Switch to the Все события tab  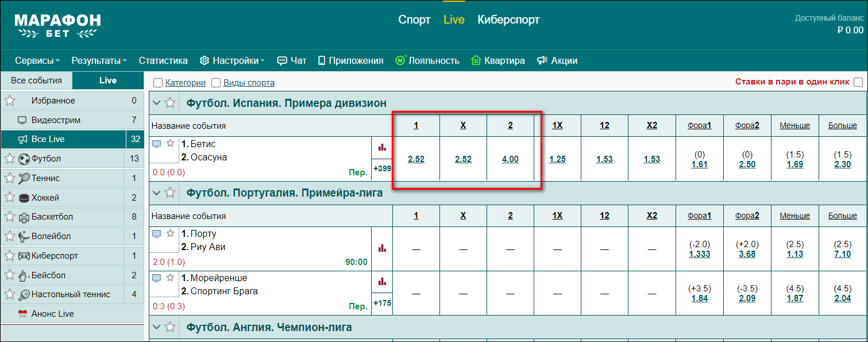pyautogui.click(x=36, y=80)
